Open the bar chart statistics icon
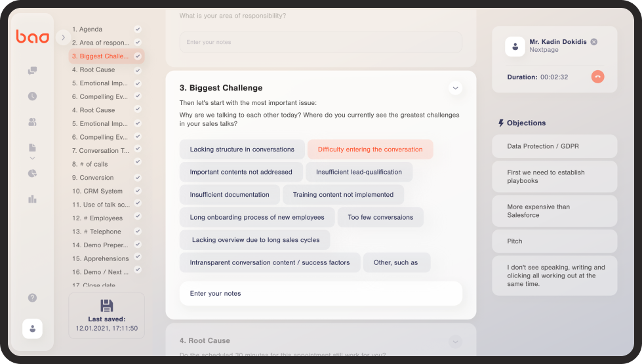 pyautogui.click(x=32, y=199)
